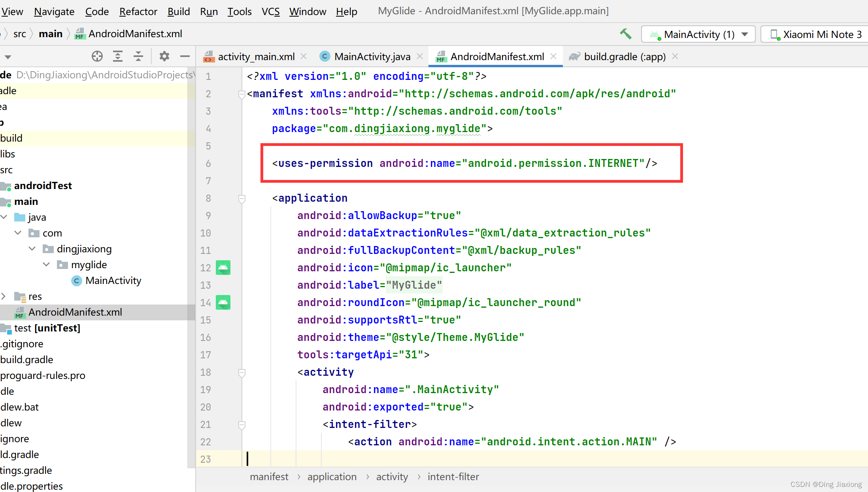Hide the project tool window

coord(185,57)
